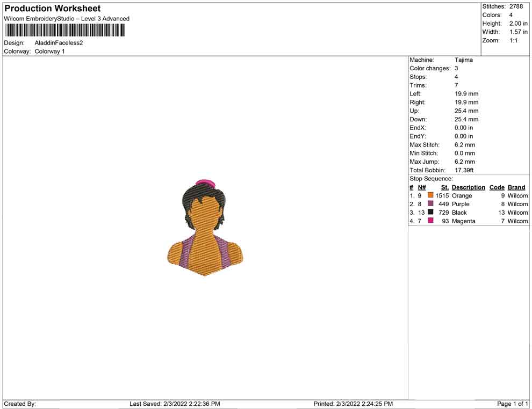Click the 'Purple' description in row 2
The width and height of the screenshot is (532, 409).
coord(461,204)
